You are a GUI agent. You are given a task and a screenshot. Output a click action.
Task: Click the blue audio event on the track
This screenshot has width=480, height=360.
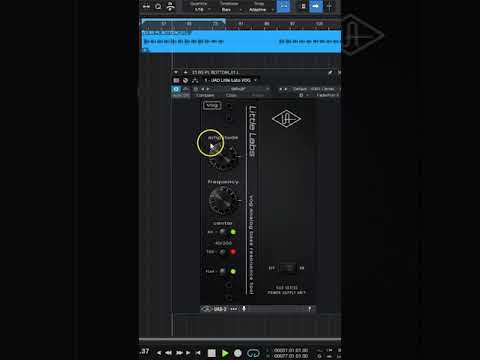pos(241,41)
